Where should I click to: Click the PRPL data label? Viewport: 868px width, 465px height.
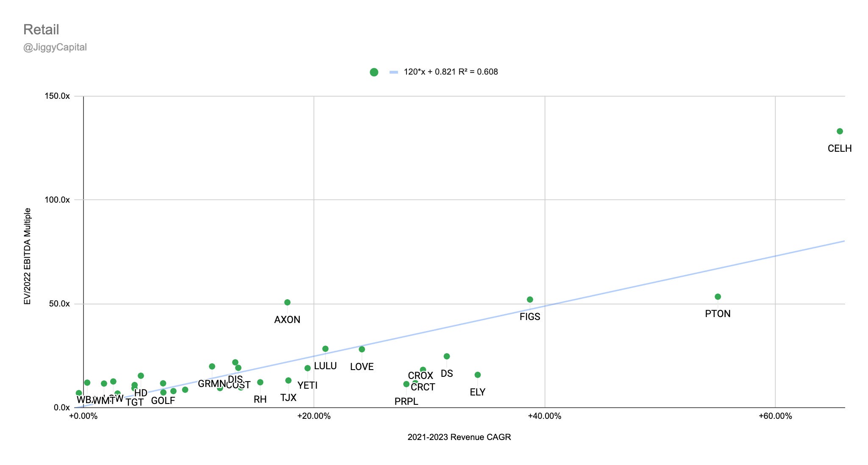(x=406, y=401)
